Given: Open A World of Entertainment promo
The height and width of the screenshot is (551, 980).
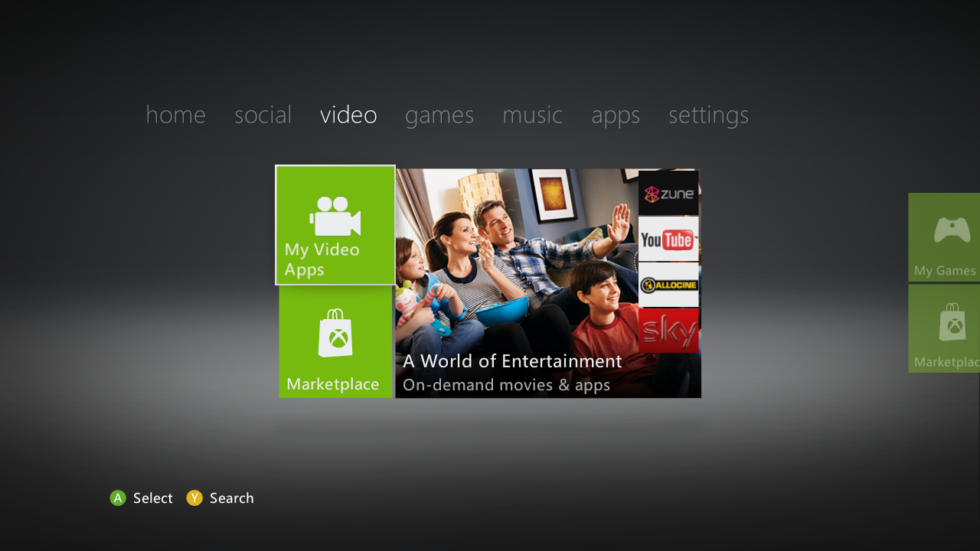Looking at the screenshot, I should pyautogui.click(x=548, y=283).
